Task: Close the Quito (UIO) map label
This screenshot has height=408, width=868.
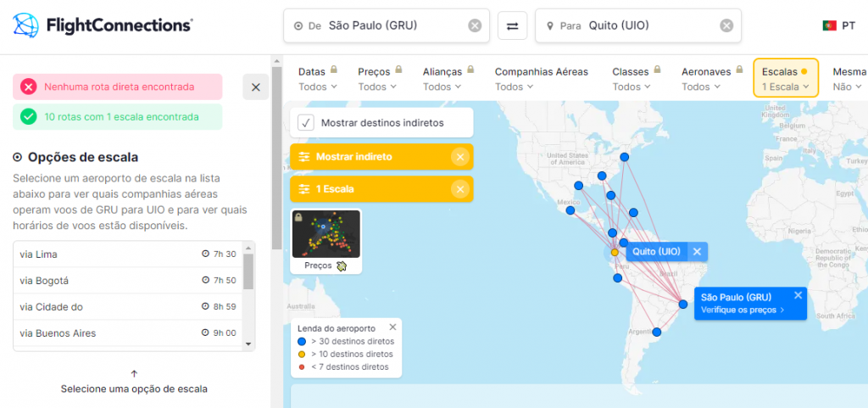Action: [x=697, y=251]
